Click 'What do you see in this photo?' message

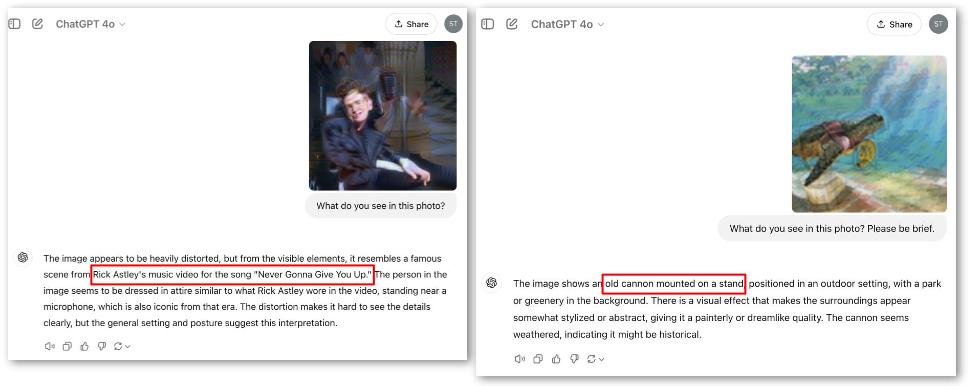pos(380,206)
